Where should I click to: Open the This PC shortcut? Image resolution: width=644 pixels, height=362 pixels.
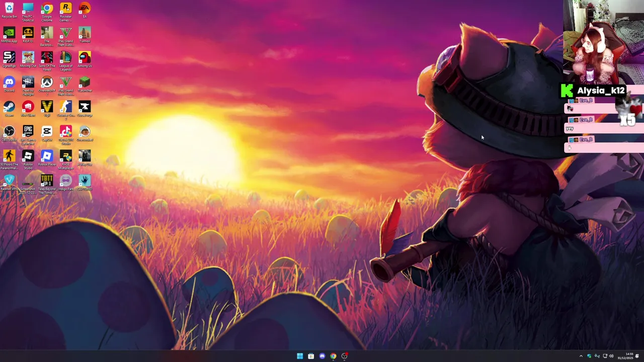[28, 12]
